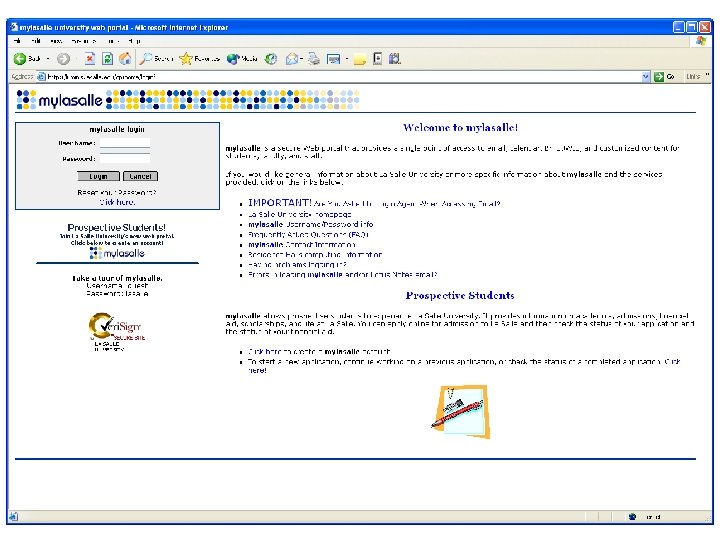The width and height of the screenshot is (720, 540).
Task: Focus the Password input field
Action: coord(125,158)
